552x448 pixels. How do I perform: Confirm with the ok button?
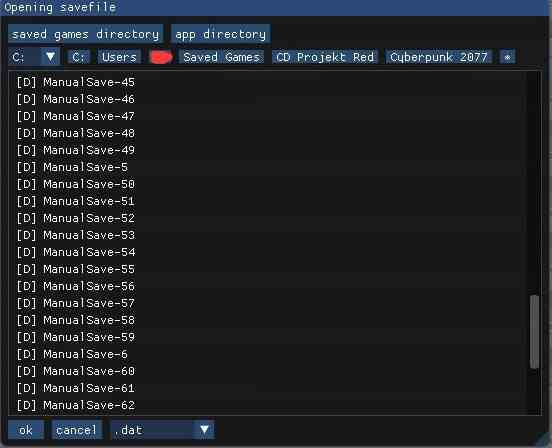[x=26, y=430]
